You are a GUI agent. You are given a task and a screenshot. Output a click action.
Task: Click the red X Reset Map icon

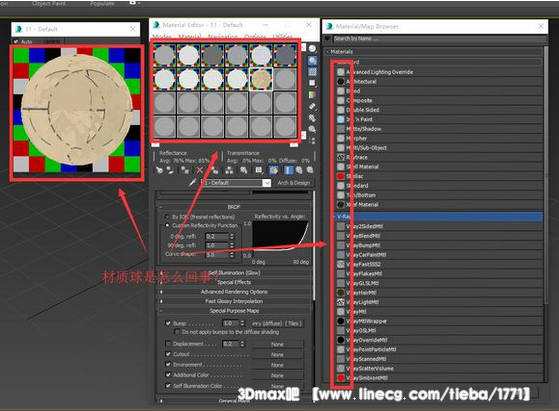(200, 170)
